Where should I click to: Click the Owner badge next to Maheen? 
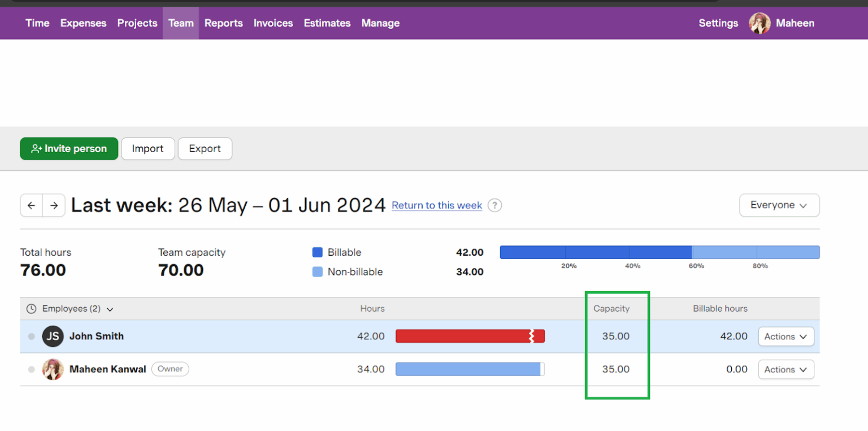170,369
